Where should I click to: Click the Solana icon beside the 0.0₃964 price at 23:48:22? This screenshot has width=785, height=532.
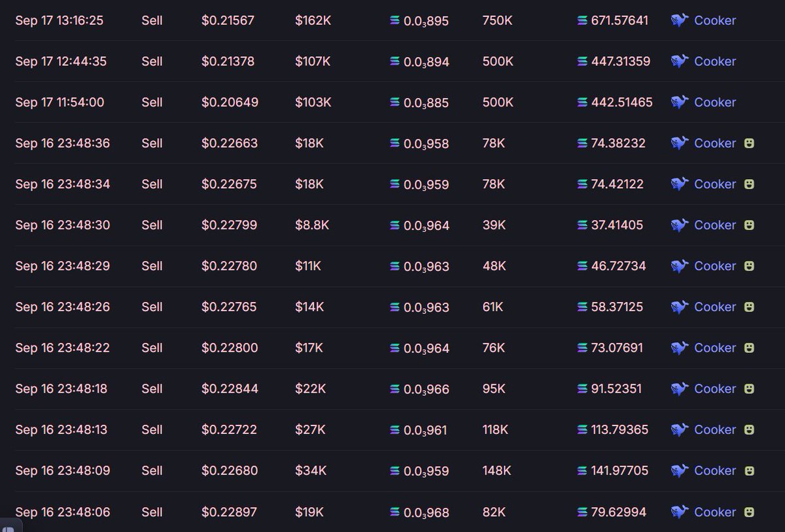click(394, 348)
